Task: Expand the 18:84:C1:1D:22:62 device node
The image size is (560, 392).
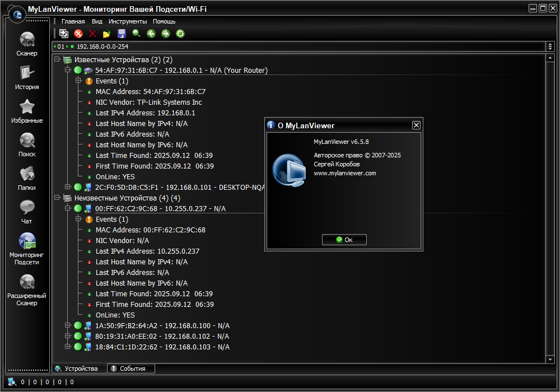Action: pyautogui.click(x=68, y=346)
